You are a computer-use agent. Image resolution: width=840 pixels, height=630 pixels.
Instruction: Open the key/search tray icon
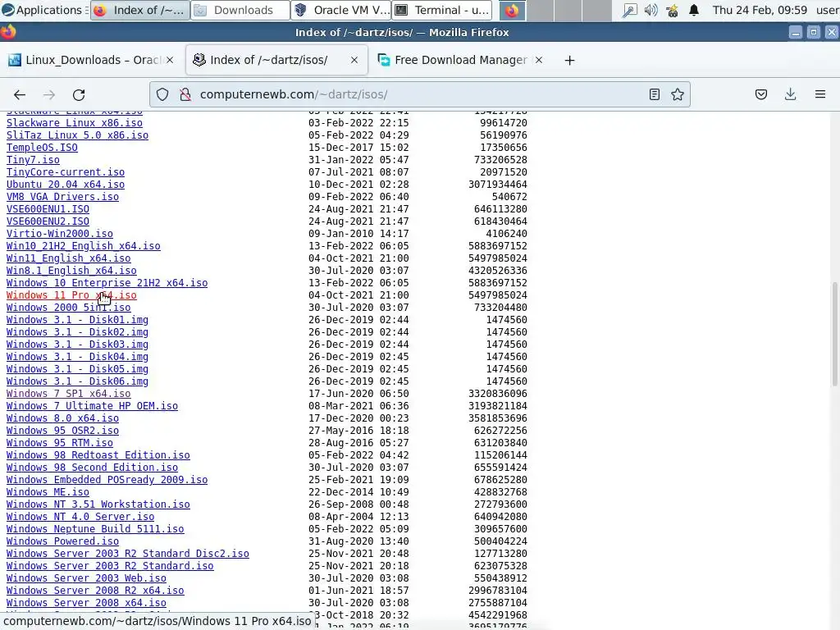coord(629,10)
